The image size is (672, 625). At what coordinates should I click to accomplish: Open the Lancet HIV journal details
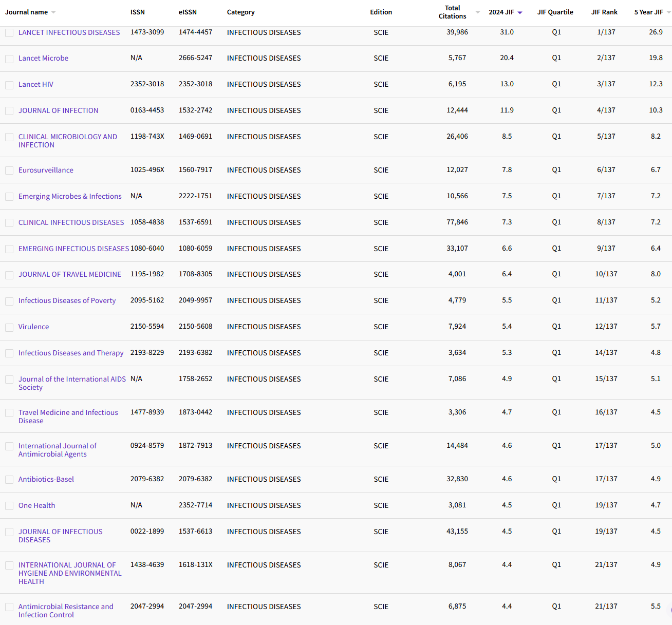coord(36,84)
